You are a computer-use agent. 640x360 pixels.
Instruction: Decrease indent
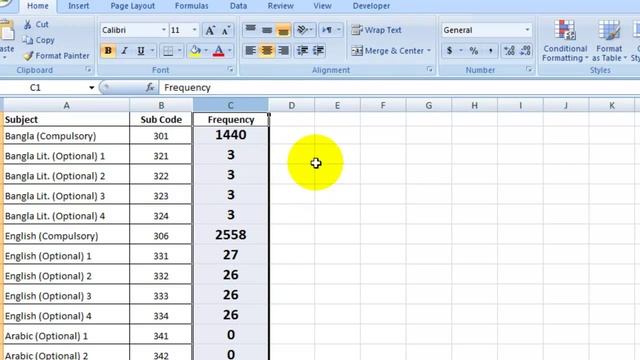click(x=302, y=51)
